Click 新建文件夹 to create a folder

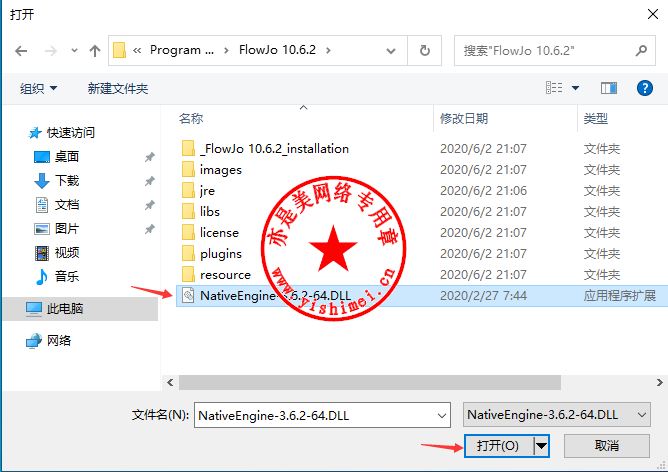118,89
